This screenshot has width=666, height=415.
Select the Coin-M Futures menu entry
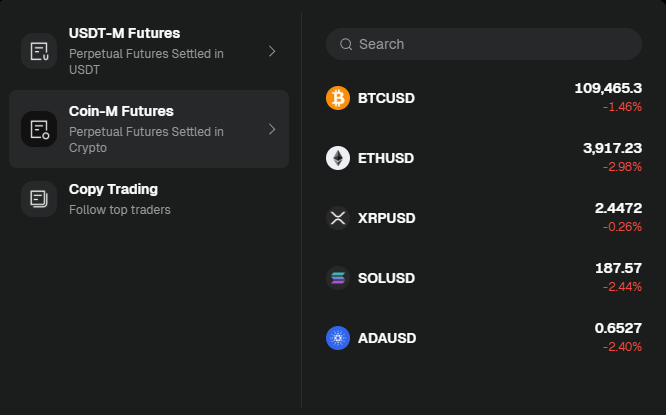(149, 129)
